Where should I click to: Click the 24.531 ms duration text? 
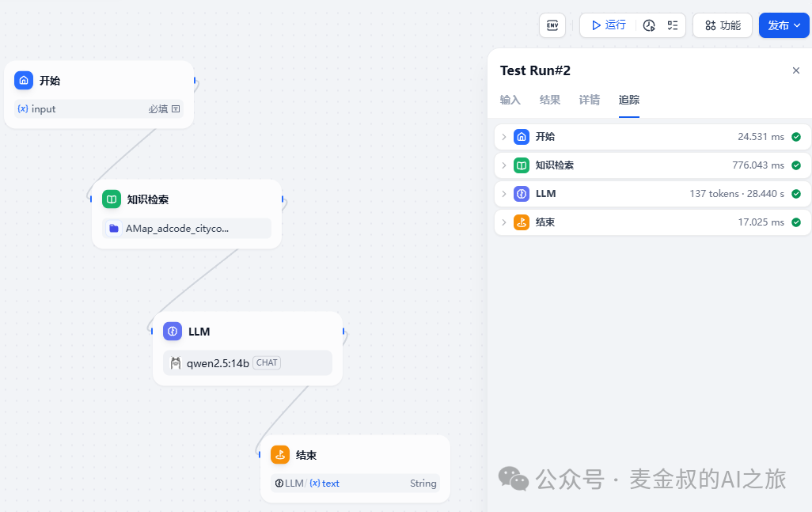click(x=761, y=137)
